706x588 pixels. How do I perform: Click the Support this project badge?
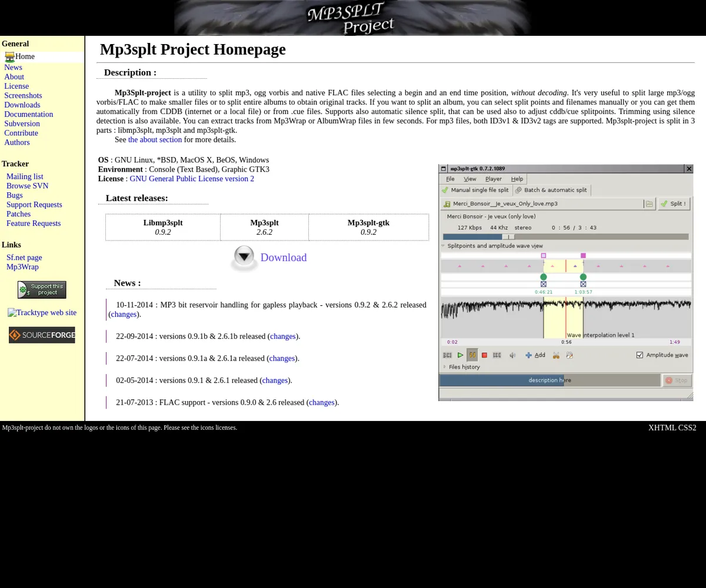click(42, 290)
